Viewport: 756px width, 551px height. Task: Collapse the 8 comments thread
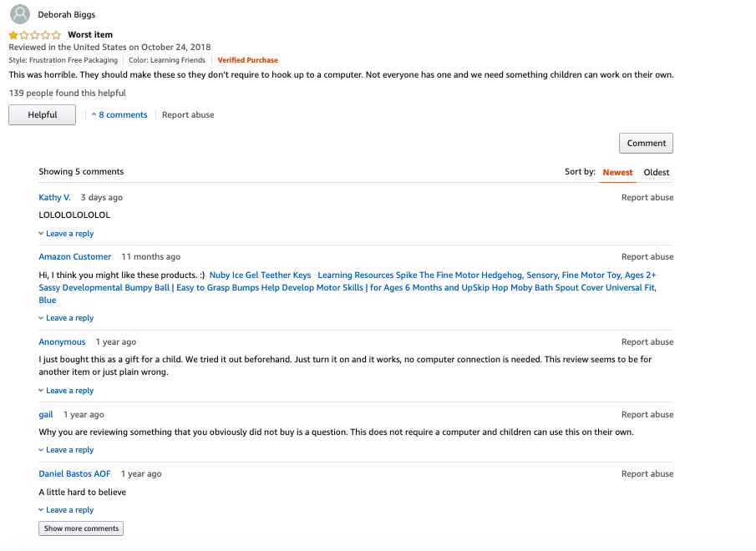tap(119, 115)
